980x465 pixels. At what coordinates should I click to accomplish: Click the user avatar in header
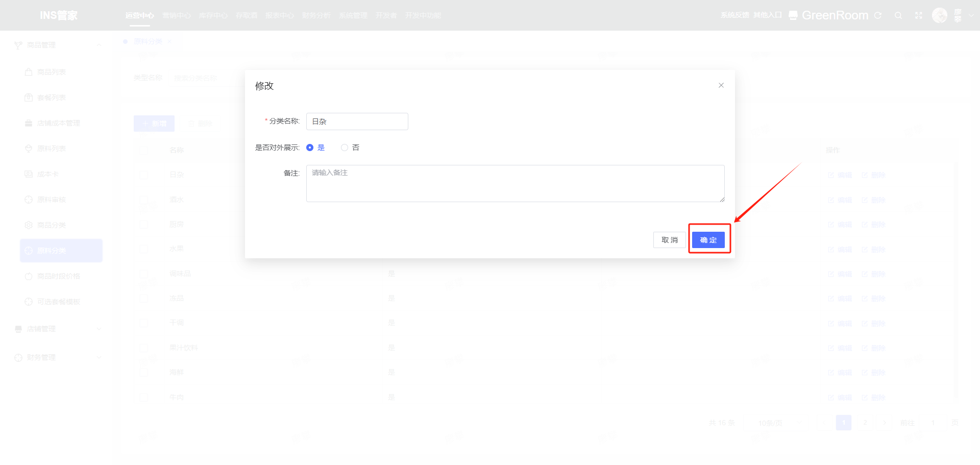click(940, 15)
